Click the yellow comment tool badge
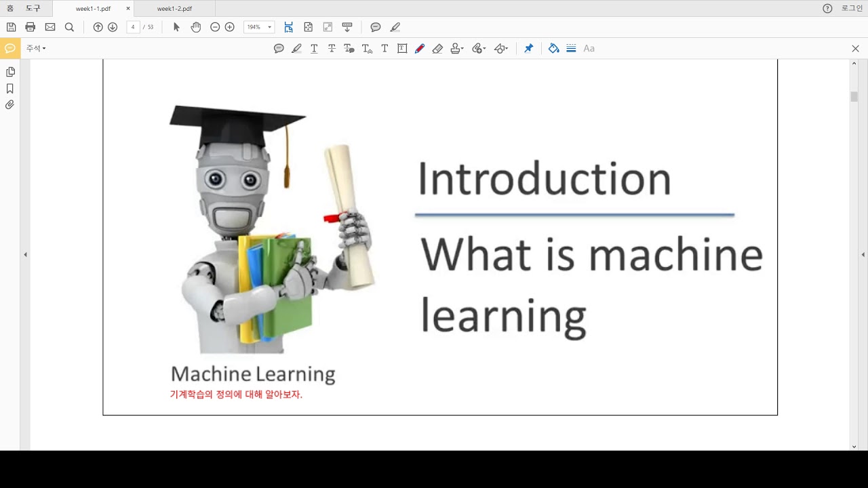Screen dimensions: 868x488 click(x=10, y=48)
